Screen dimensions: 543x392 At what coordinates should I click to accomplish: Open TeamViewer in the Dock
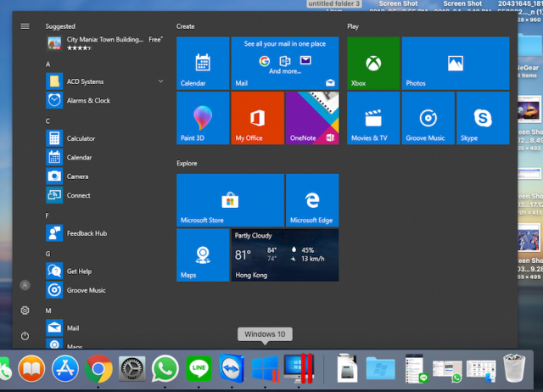tap(232, 369)
